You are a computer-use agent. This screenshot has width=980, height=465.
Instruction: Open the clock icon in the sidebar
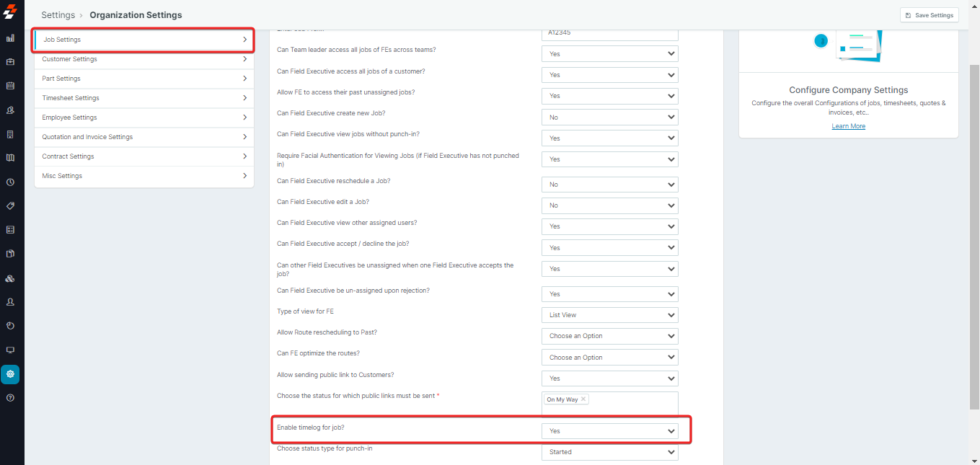tap(10, 182)
